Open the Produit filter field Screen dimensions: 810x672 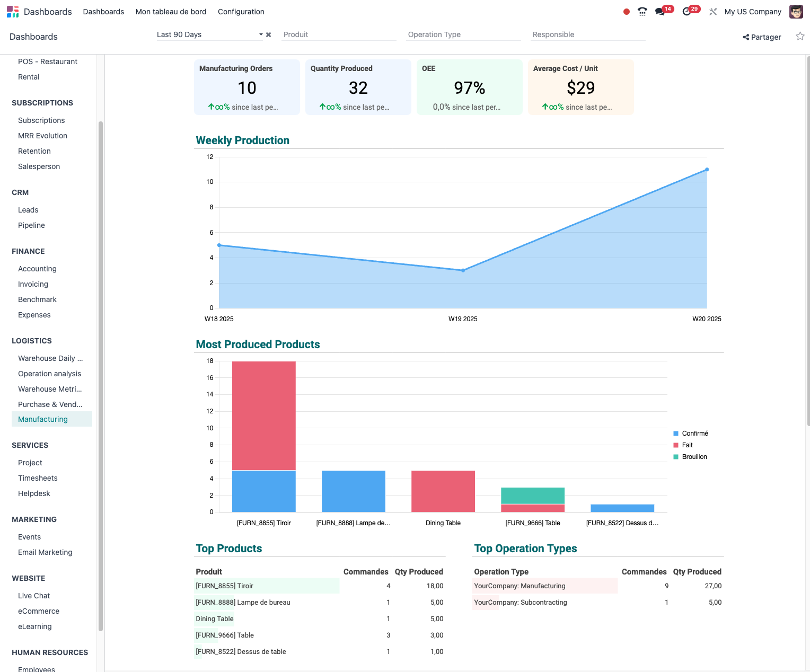[x=339, y=34]
